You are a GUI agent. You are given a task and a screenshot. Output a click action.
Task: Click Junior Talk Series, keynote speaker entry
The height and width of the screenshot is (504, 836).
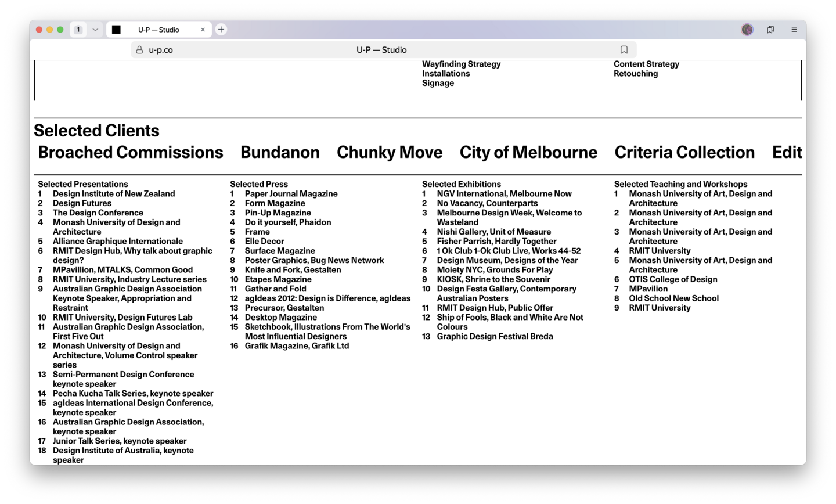(120, 441)
